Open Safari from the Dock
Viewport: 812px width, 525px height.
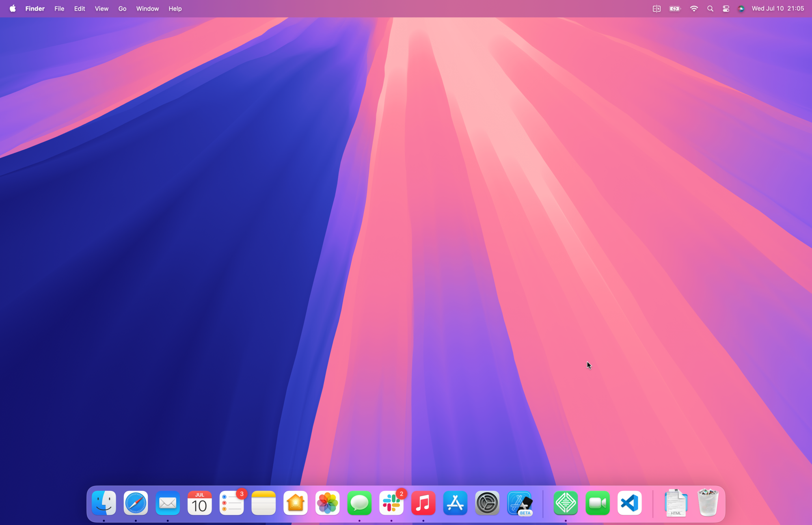pyautogui.click(x=136, y=503)
